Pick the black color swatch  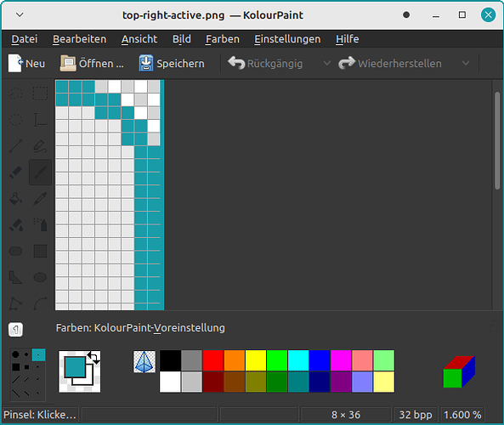[x=170, y=360]
